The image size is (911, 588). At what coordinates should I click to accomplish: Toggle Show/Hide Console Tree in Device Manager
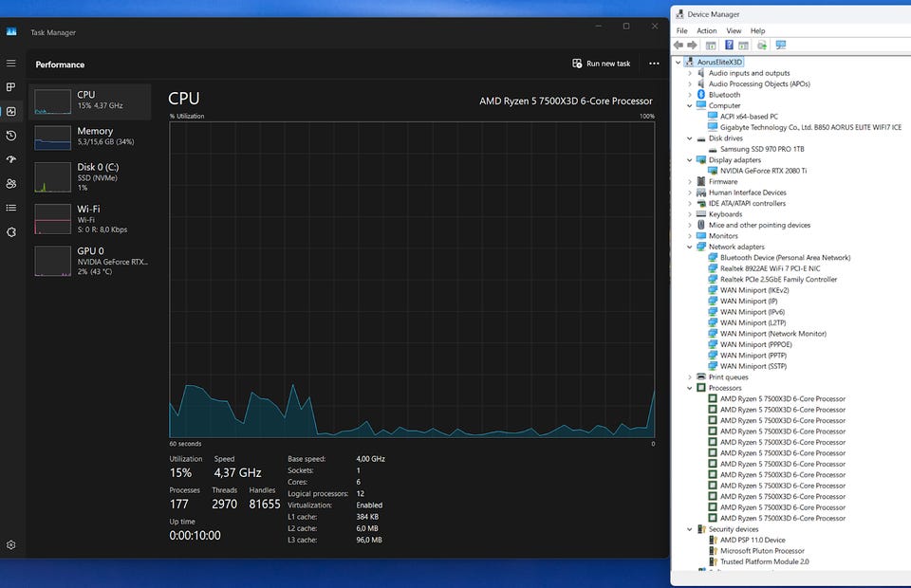[711, 46]
